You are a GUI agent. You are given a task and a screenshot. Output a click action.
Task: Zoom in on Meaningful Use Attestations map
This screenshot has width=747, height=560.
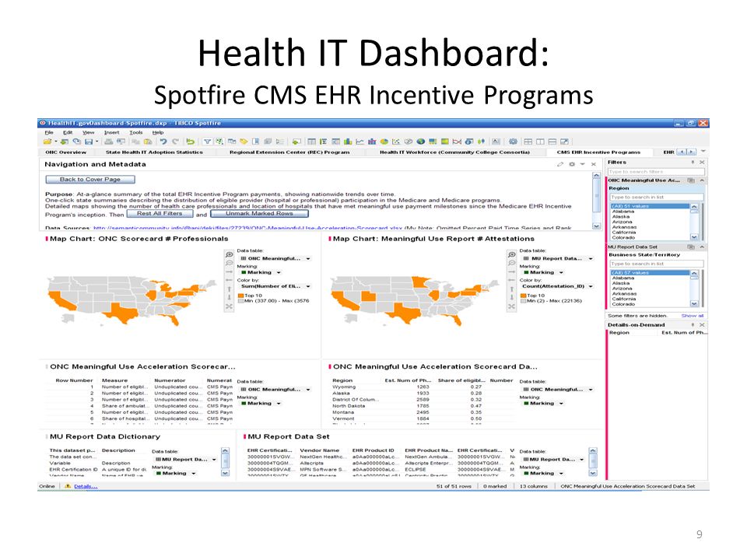pos(512,254)
